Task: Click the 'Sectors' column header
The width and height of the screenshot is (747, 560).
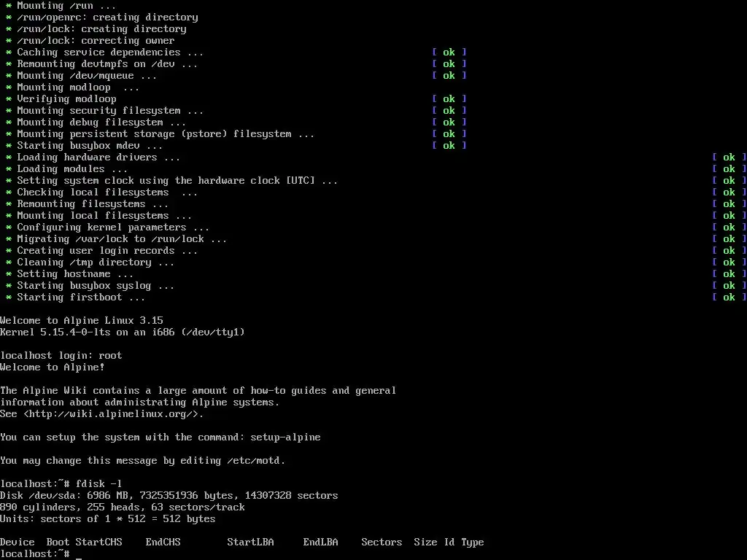Action: [382, 542]
